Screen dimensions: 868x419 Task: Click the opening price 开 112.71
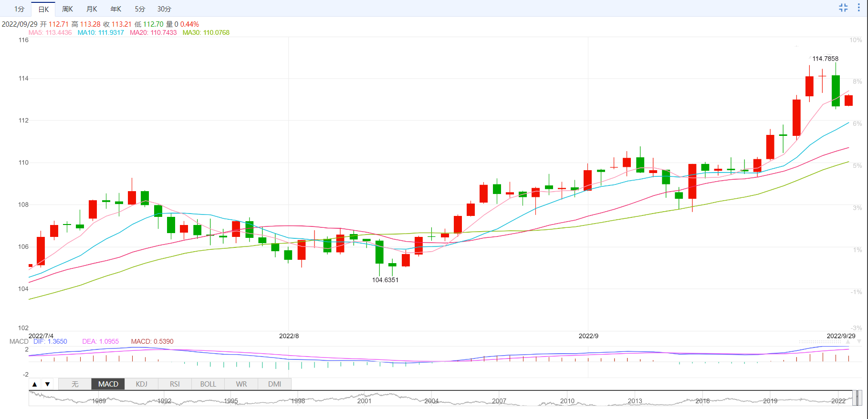[54, 24]
